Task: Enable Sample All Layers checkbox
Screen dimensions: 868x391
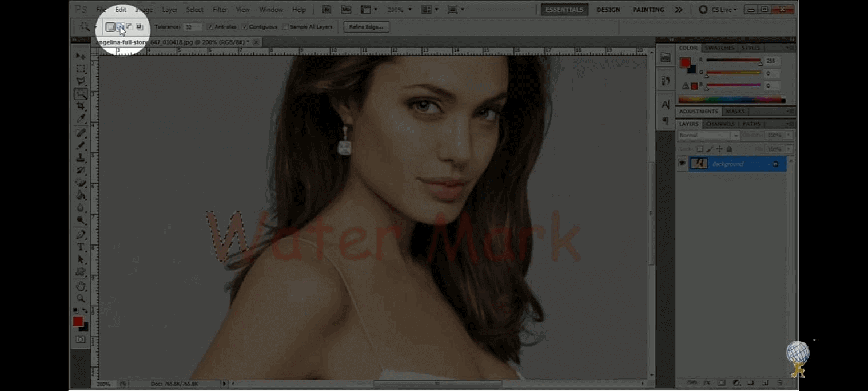Action: [285, 27]
